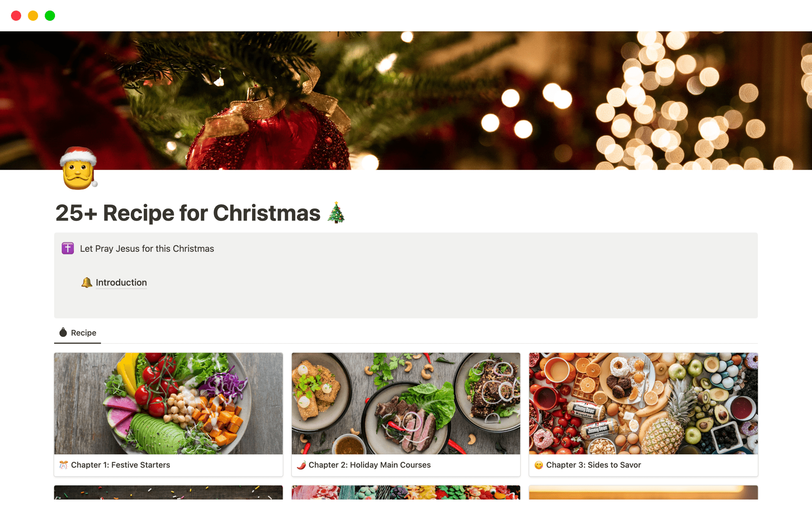The image size is (812, 508).
Task: Click the page title 25+ Recipe for Christmas
Action: tap(188, 213)
